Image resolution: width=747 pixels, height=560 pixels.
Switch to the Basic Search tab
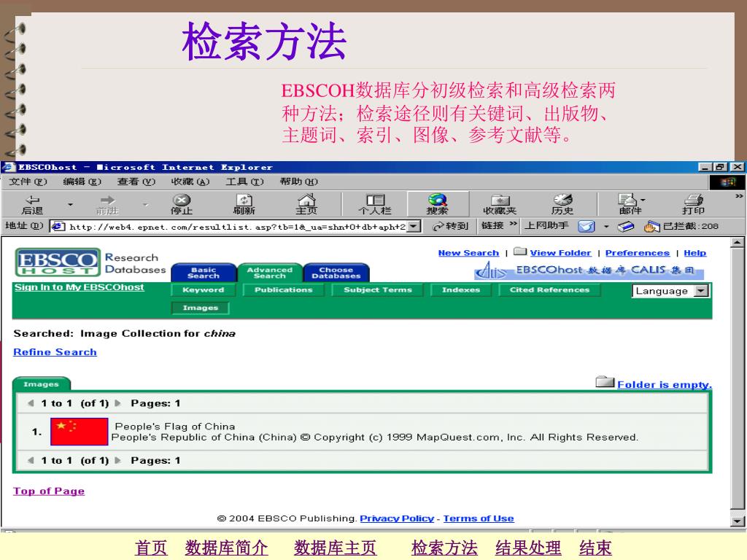click(204, 273)
